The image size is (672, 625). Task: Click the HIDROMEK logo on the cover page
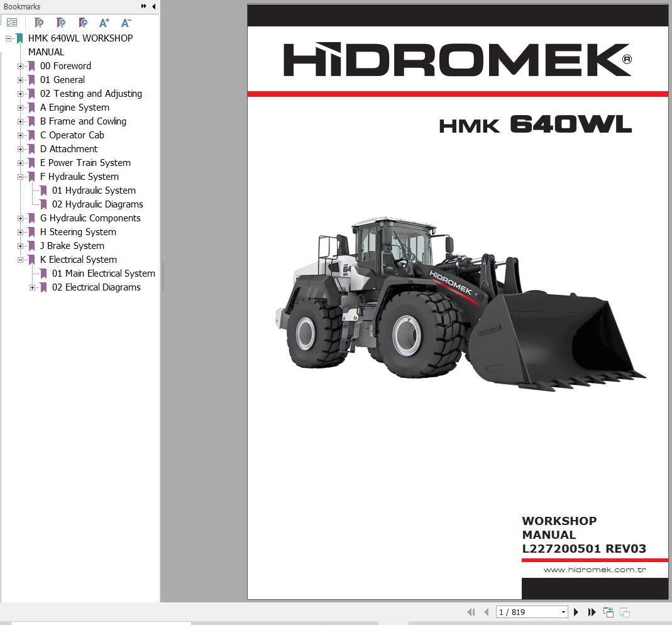click(x=457, y=60)
